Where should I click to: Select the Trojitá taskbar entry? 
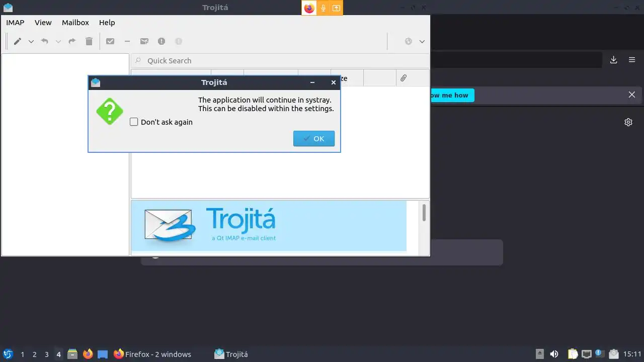(x=231, y=354)
